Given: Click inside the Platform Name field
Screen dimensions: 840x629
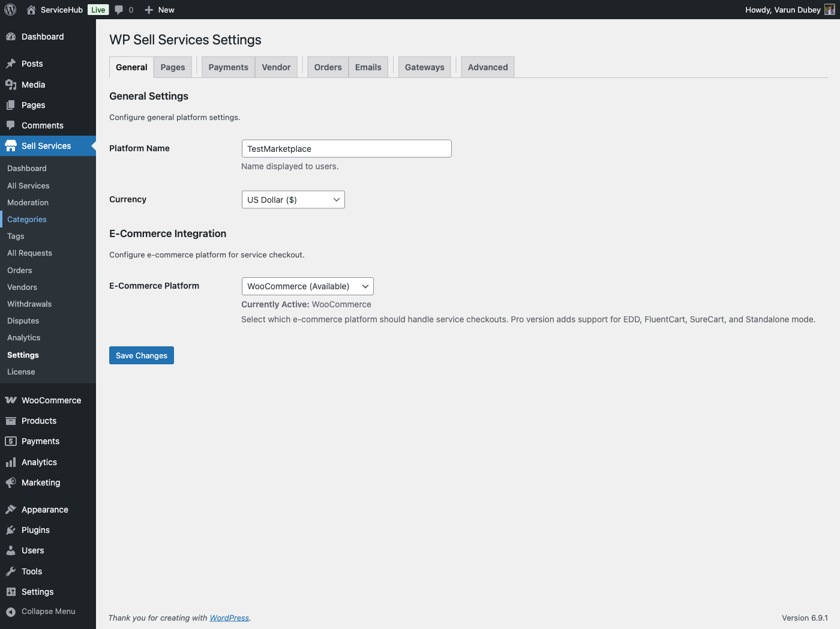Looking at the screenshot, I should coord(346,148).
